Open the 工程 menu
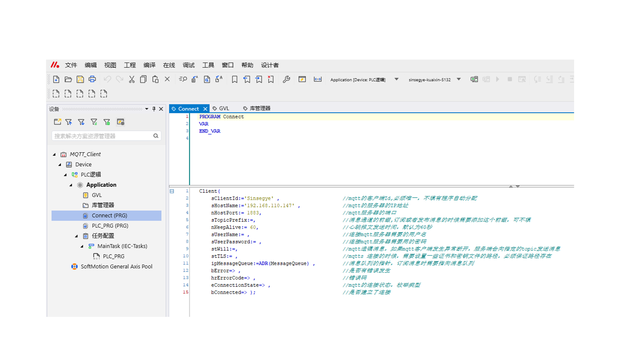This screenshot has width=644, height=362. (130, 65)
